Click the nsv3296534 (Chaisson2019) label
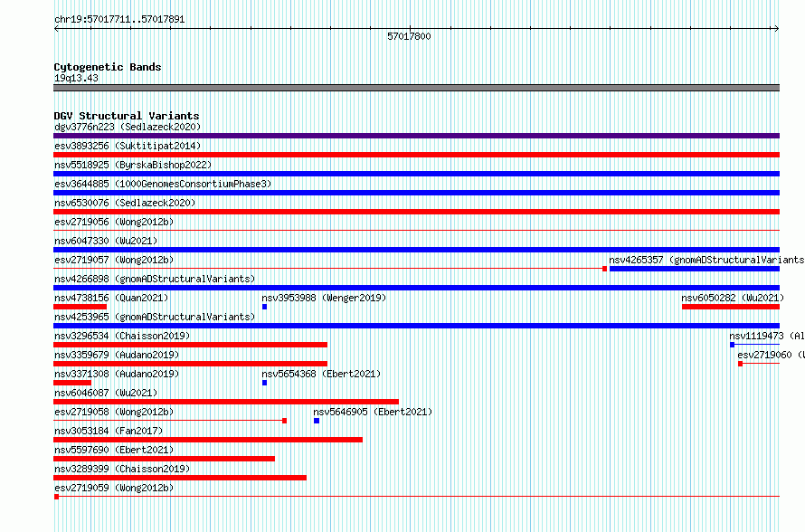Screen dimensions: 805x532 click(122, 336)
